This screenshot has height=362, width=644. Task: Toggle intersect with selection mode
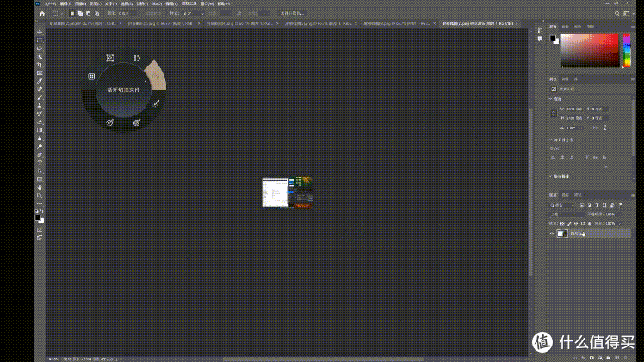(97, 13)
